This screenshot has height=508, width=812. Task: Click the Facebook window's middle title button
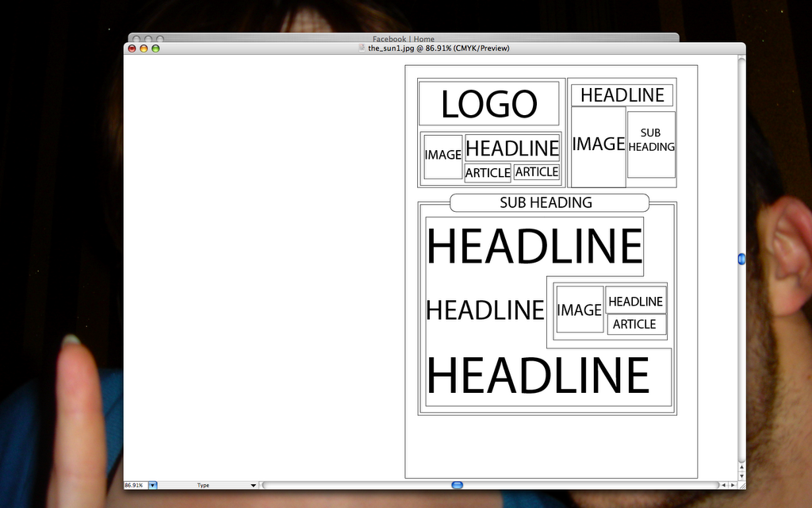(148, 39)
